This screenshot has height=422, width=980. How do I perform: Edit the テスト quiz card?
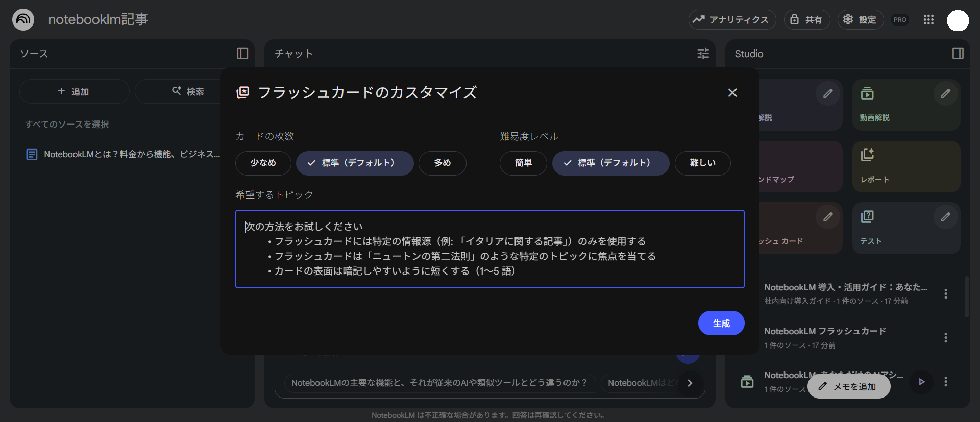coord(945,217)
